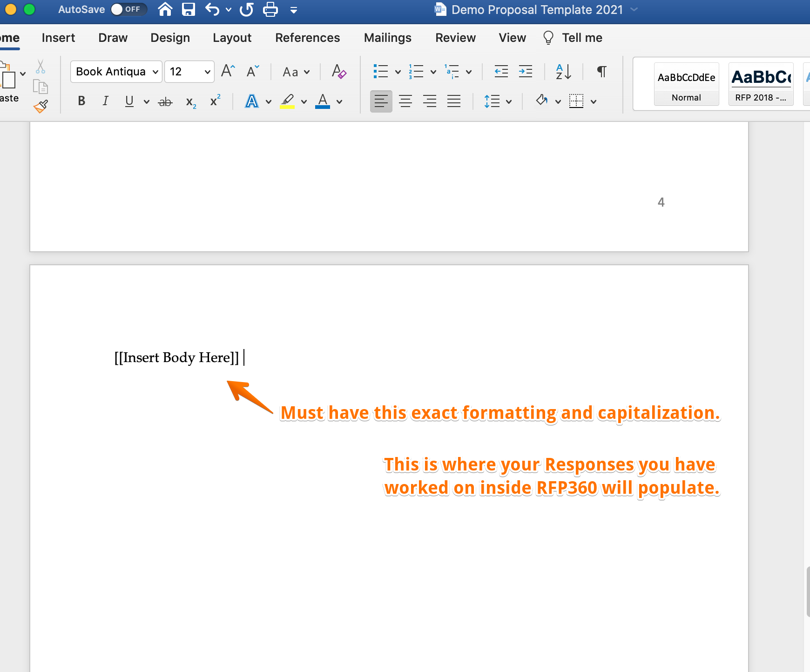Viewport: 810px width, 672px height.
Task: Save the document with floppy disk icon
Action: pos(189,9)
